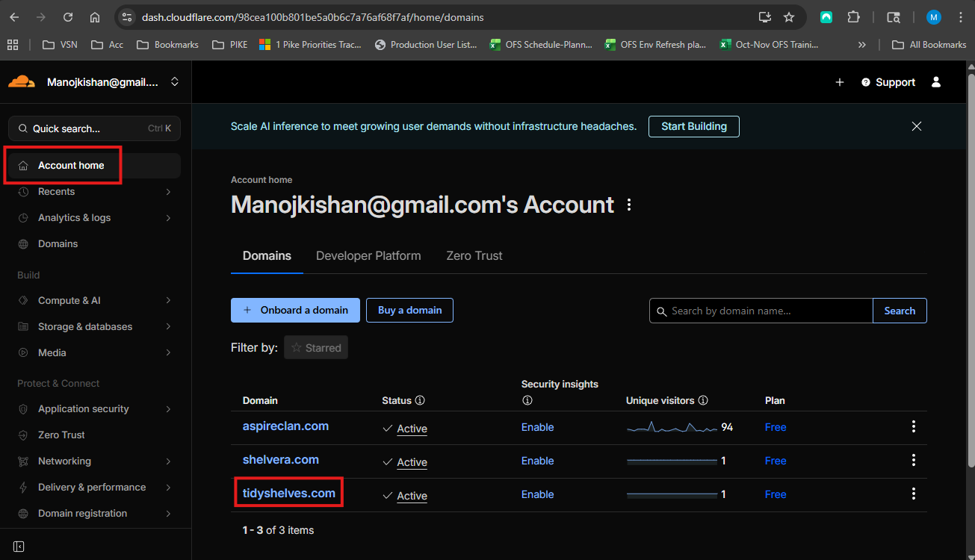Switch to Developer Platform tab
Viewport: 975px width, 560px height.
click(368, 256)
